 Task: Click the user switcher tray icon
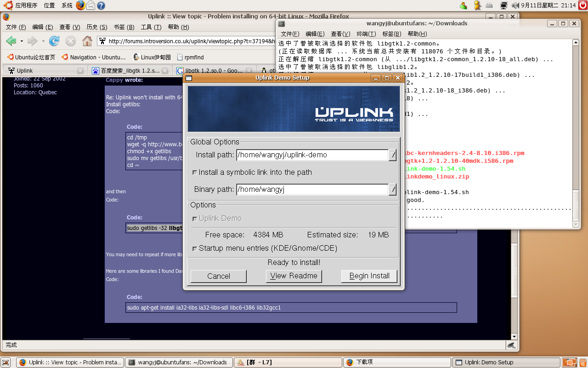464,6
